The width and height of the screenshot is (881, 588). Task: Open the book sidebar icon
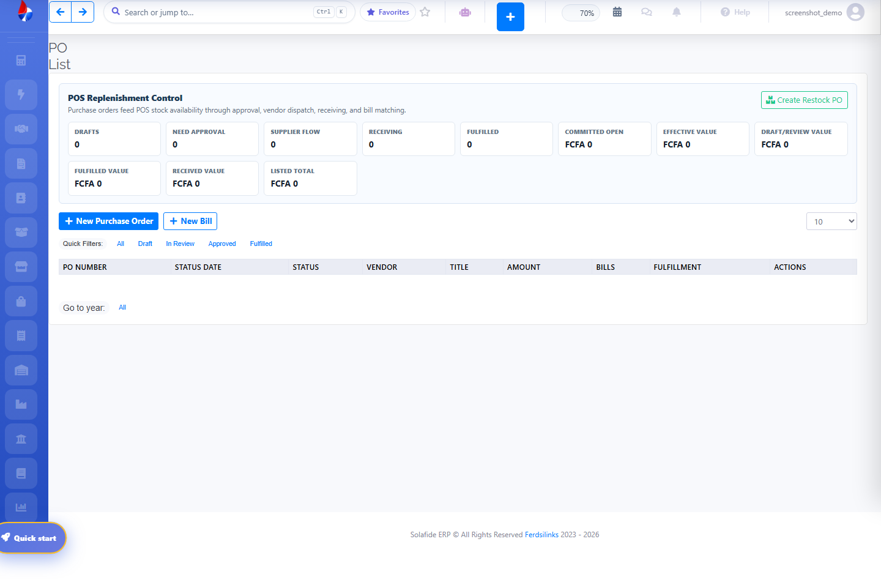tap(21, 474)
